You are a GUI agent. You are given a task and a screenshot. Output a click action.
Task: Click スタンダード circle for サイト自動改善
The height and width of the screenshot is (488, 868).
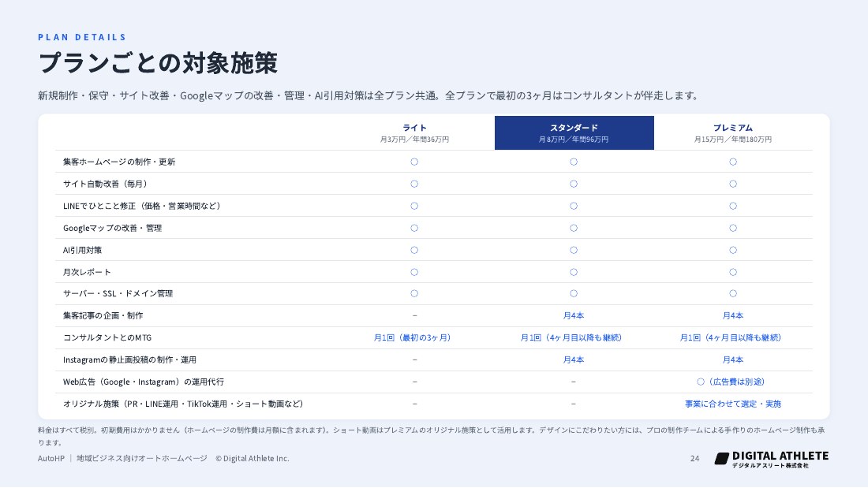[574, 184]
